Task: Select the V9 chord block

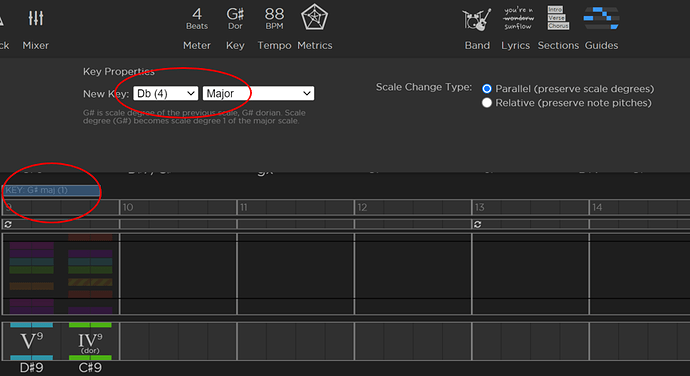Action: point(32,342)
